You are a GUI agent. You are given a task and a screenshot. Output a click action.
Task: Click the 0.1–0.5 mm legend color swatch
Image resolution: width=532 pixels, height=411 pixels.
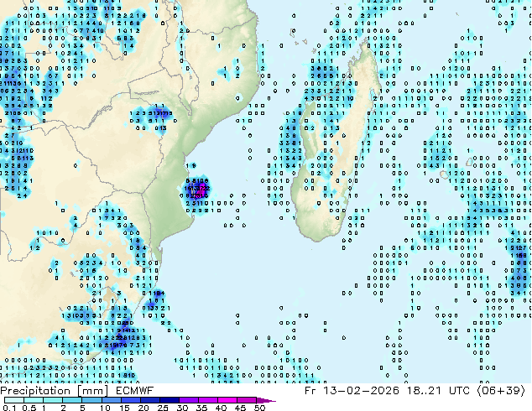(x=14, y=400)
